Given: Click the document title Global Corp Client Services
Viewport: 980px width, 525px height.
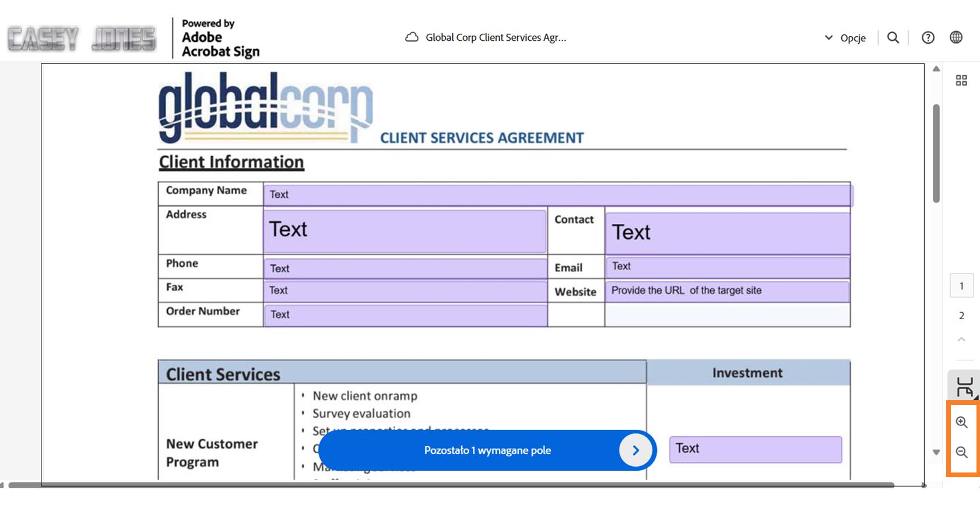Looking at the screenshot, I should point(496,38).
